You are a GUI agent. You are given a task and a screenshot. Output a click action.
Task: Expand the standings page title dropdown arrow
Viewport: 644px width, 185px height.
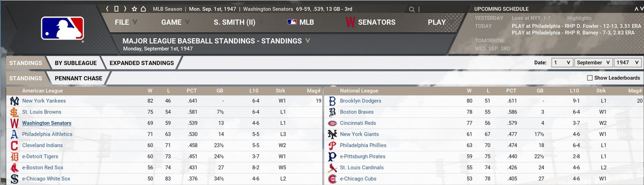pyautogui.click(x=307, y=41)
